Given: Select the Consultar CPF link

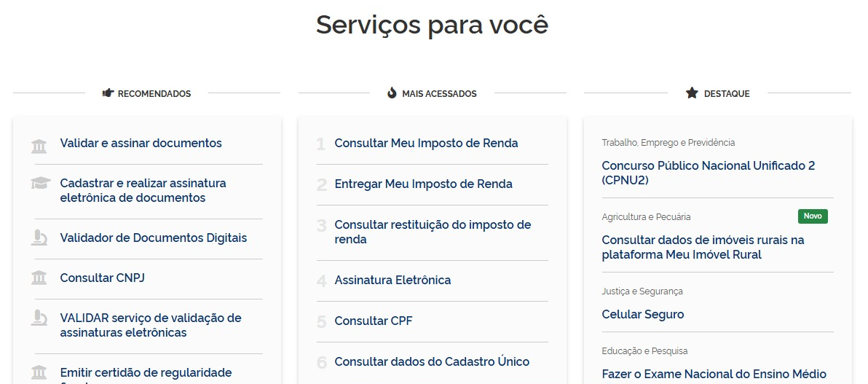Looking at the screenshot, I should pyautogui.click(x=374, y=321).
